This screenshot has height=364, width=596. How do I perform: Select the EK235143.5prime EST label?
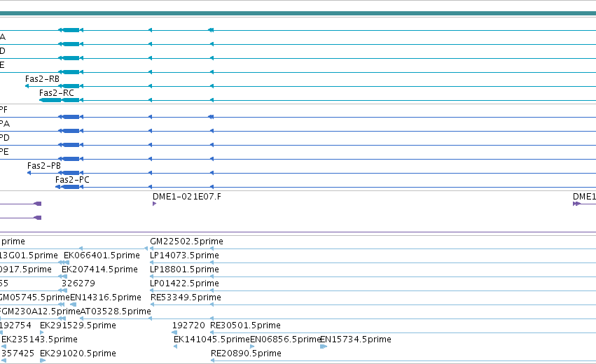click(39, 339)
